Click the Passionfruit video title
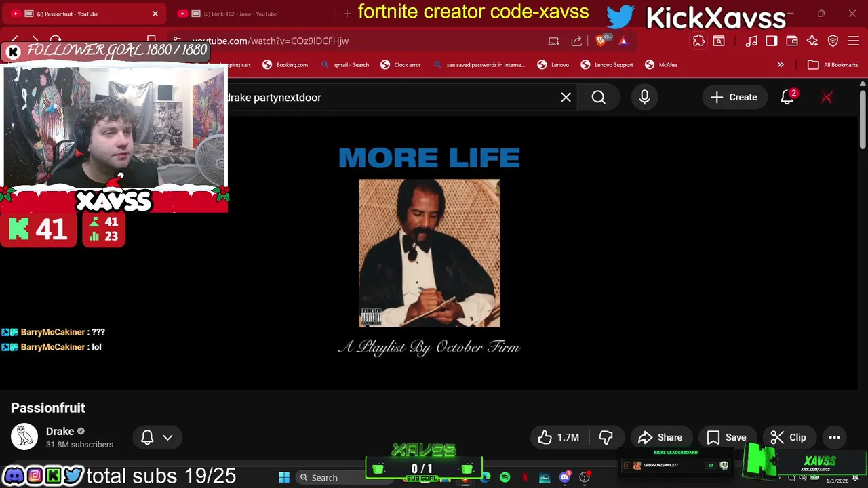 click(48, 408)
